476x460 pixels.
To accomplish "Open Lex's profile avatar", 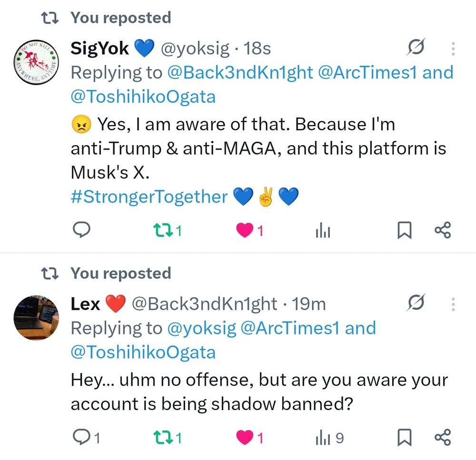I will click(x=35, y=316).
